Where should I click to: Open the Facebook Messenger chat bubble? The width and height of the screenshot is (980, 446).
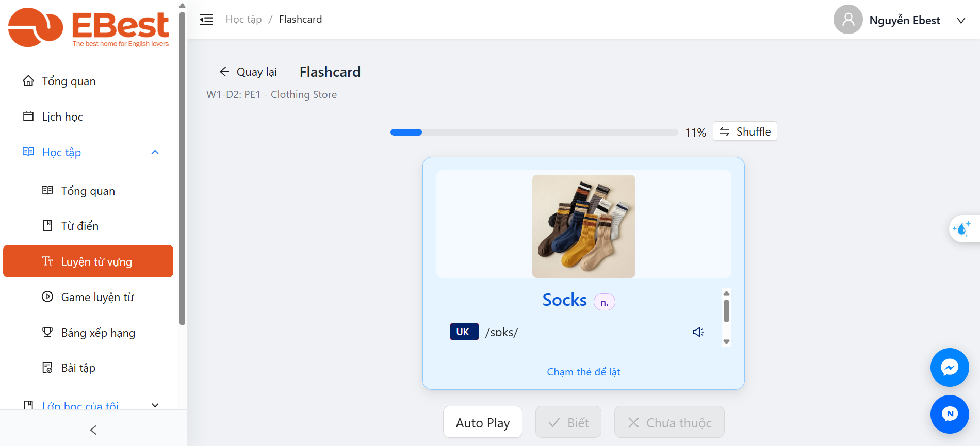coord(950,367)
